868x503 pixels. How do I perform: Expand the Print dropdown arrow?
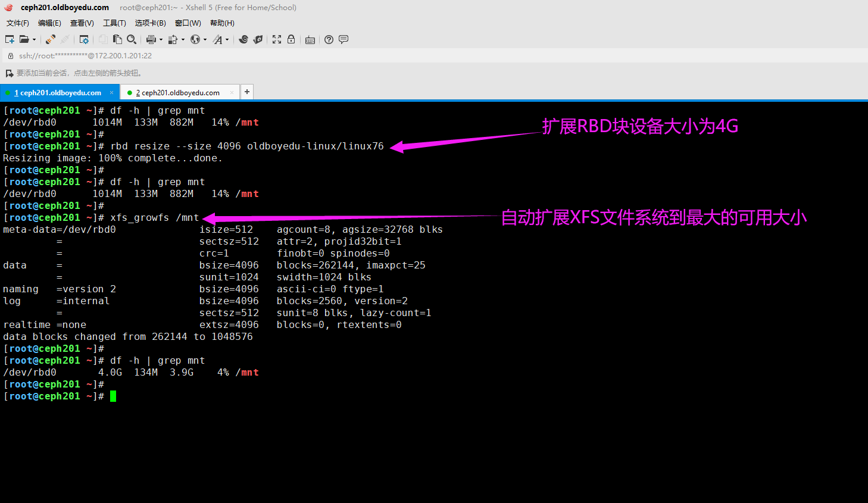tap(161, 40)
